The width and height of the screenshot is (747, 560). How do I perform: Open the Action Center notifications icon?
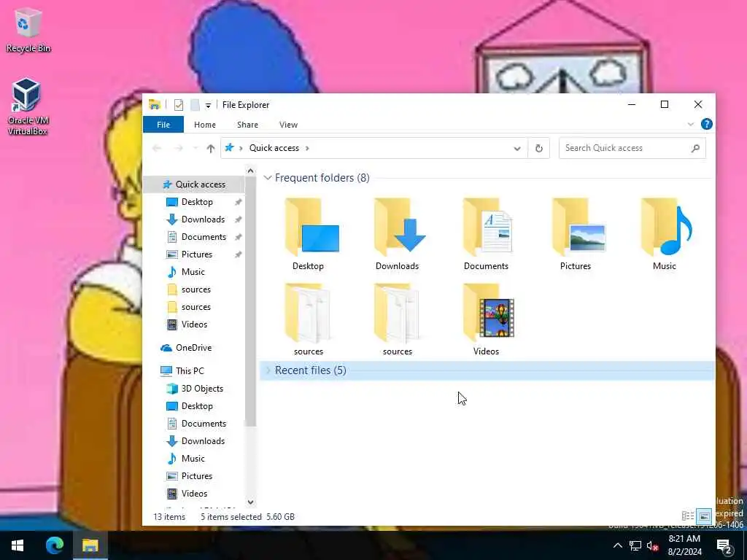(724, 546)
